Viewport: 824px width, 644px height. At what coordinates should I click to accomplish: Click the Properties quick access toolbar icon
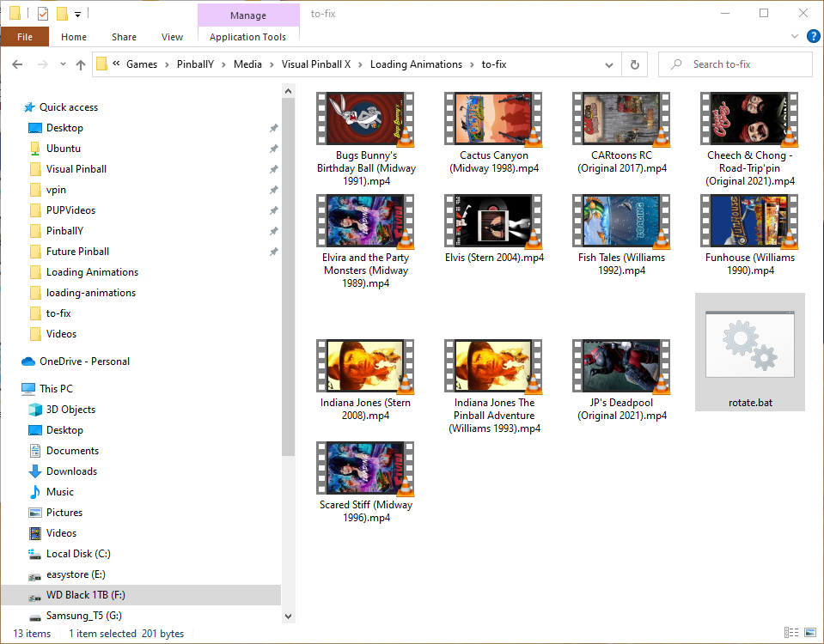coord(43,14)
